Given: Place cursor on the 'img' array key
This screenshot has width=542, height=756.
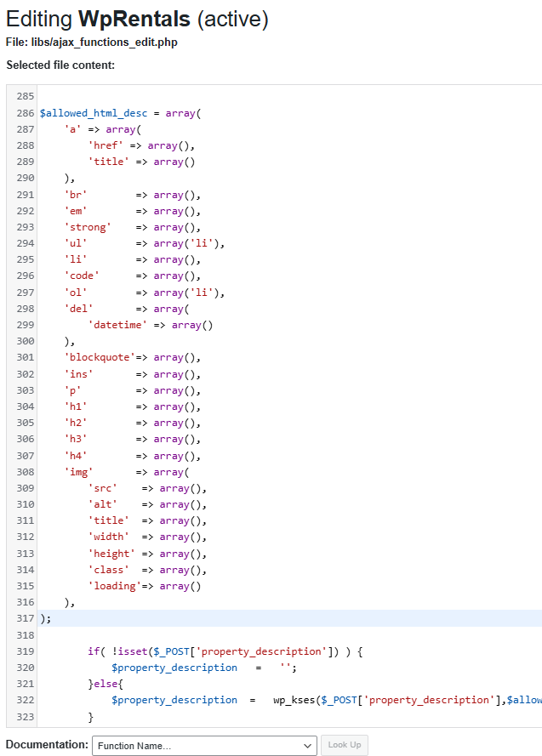Looking at the screenshot, I should (x=79, y=472).
